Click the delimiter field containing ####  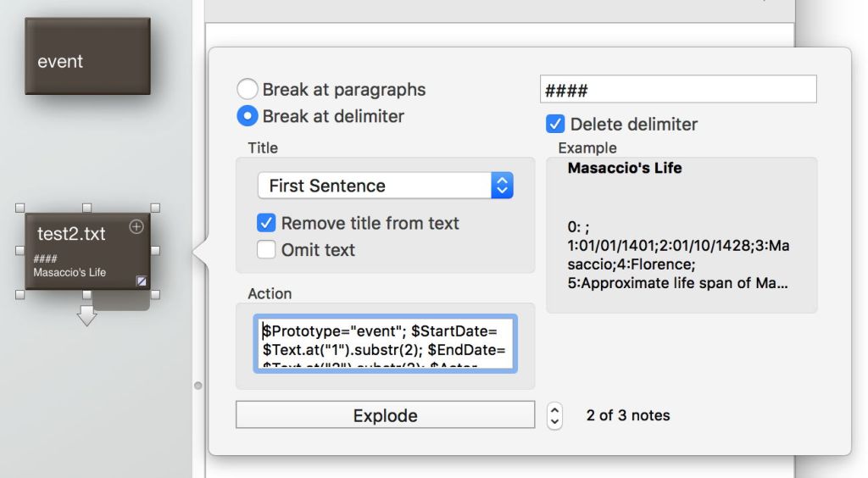[x=678, y=90]
